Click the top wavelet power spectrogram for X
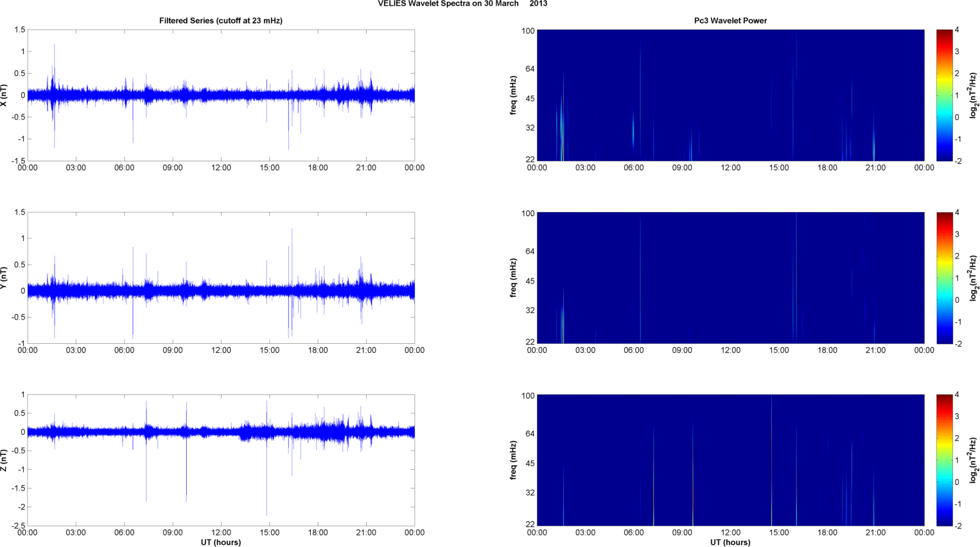Image resolution: width=980 pixels, height=547 pixels. [730, 95]
